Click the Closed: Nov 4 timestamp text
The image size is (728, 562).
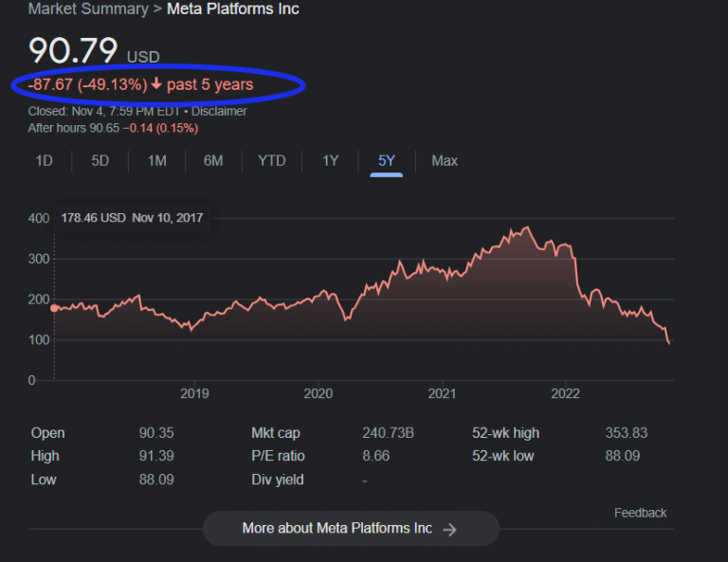(x=103, y=112)
